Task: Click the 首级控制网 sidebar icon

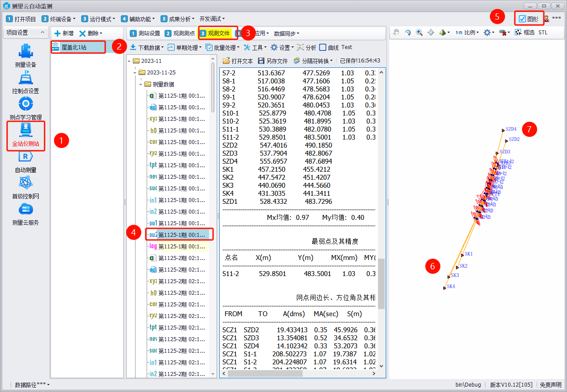Action: (x=25, y=188)
